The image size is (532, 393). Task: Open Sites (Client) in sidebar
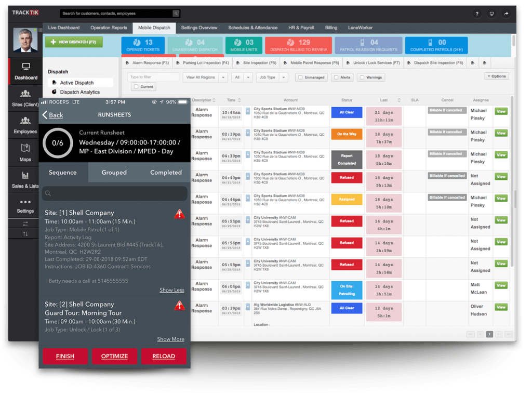(x=25, y=98)
